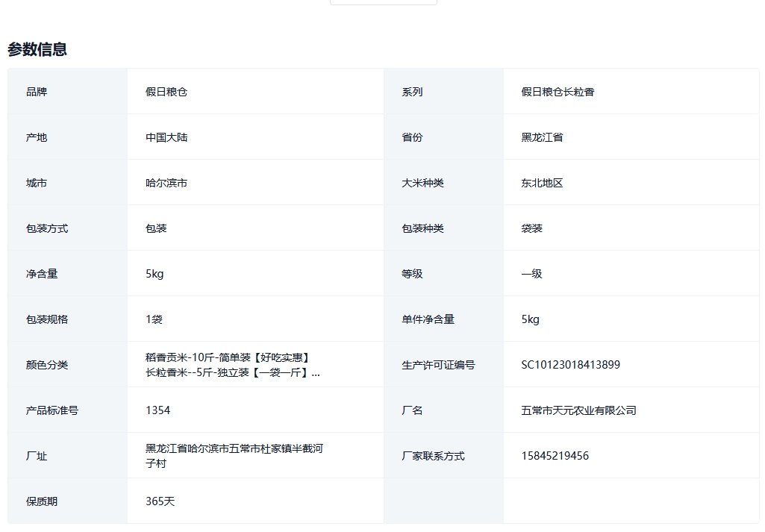Click the 包装规格 label

pos(47,319)
